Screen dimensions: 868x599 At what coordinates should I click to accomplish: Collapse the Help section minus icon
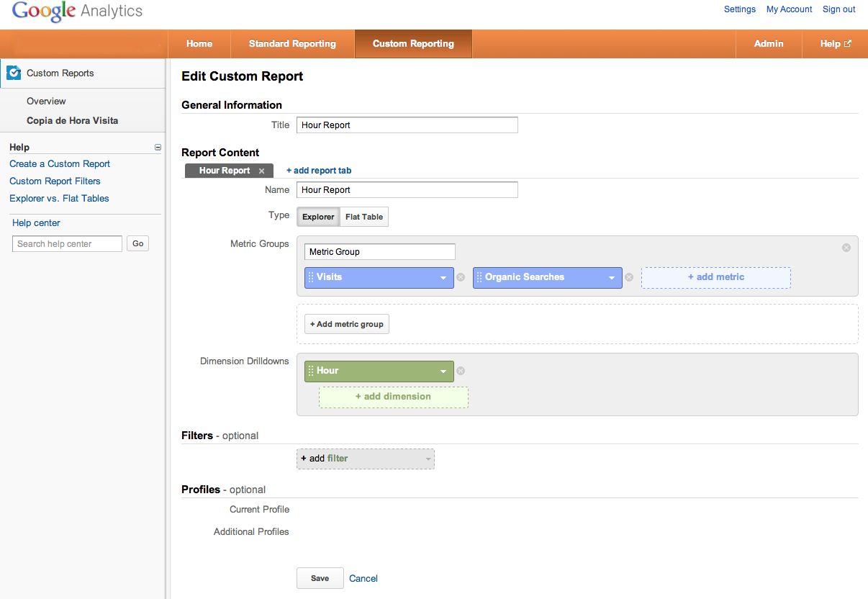(158, 148)
